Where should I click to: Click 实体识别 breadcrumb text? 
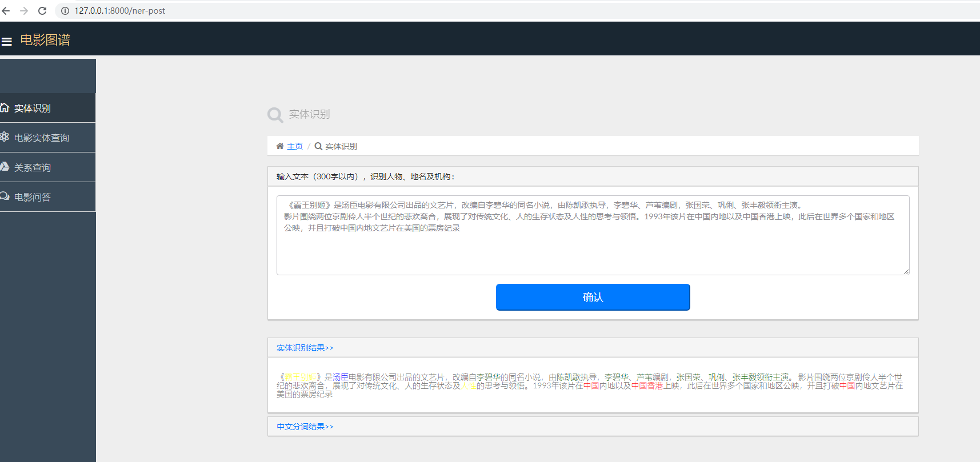click(x=341, y=146)
